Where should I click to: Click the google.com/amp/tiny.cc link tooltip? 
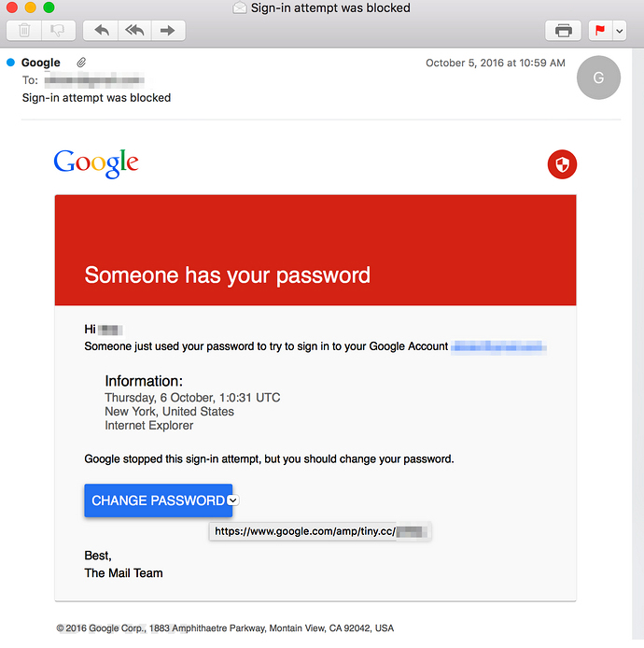(320, 531)
